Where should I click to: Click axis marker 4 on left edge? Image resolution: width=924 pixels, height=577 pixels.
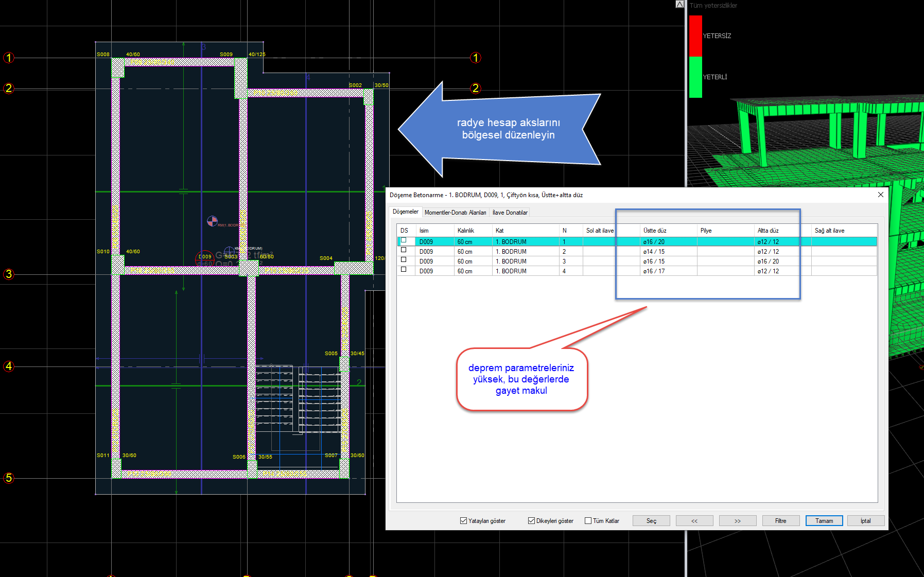pos(8,366)
